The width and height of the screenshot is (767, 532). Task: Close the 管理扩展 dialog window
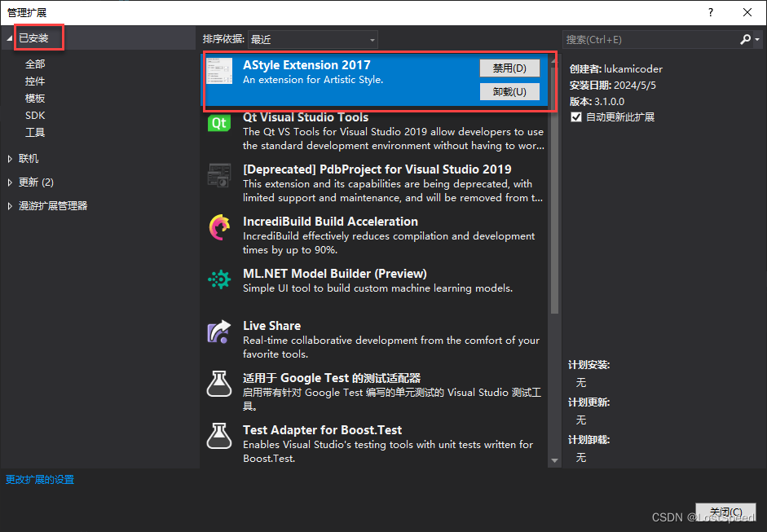(x=747, y=13)
